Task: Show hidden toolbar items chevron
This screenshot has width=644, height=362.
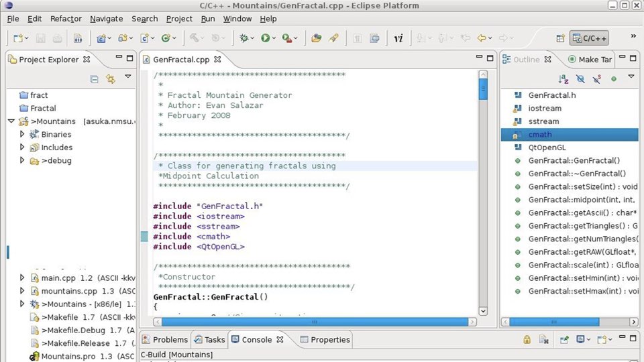Action: (633, 36)
